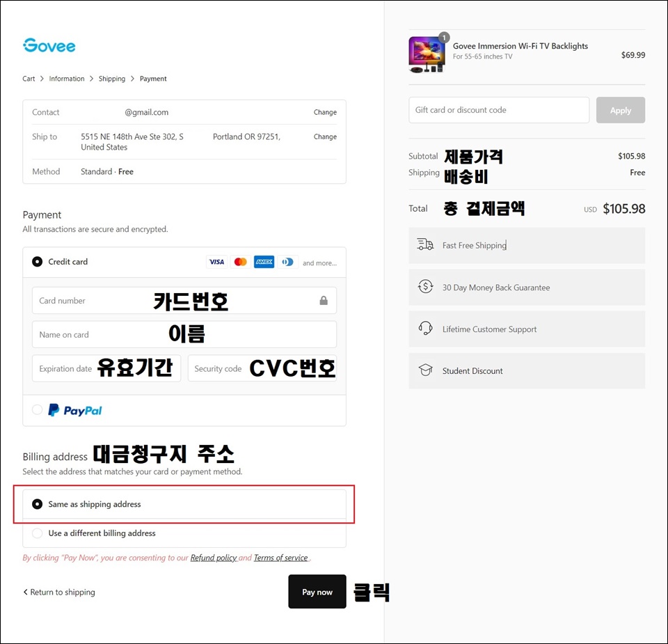Go to Cart breadcrumb
The width and height of the screenshot is (668, 644).
(x=29, y=79)
